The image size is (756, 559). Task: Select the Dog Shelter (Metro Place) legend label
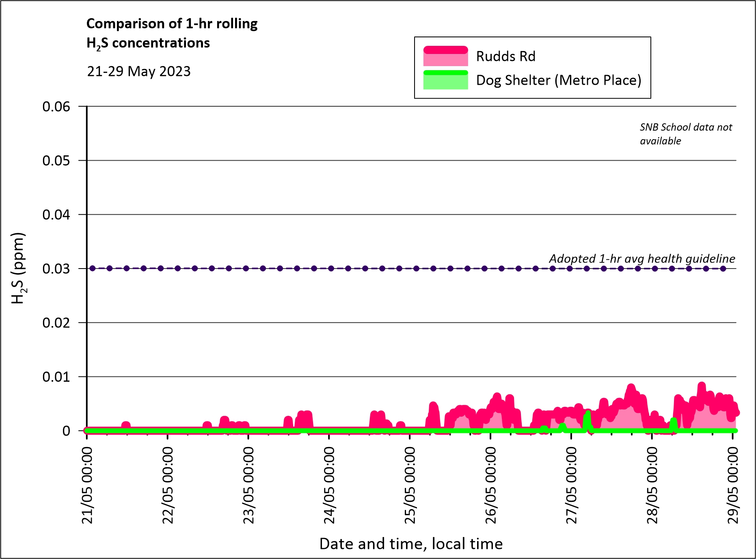[x=558, y=80]
